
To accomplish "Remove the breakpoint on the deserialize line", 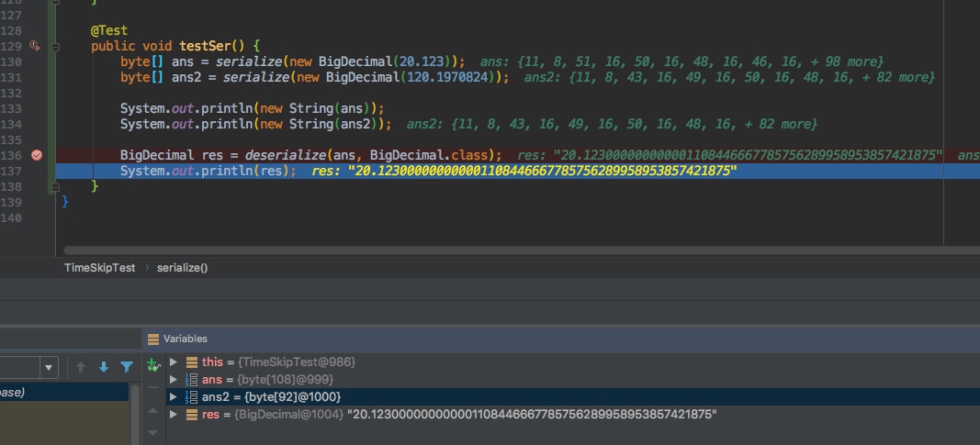I will click(x=37, y=155).
